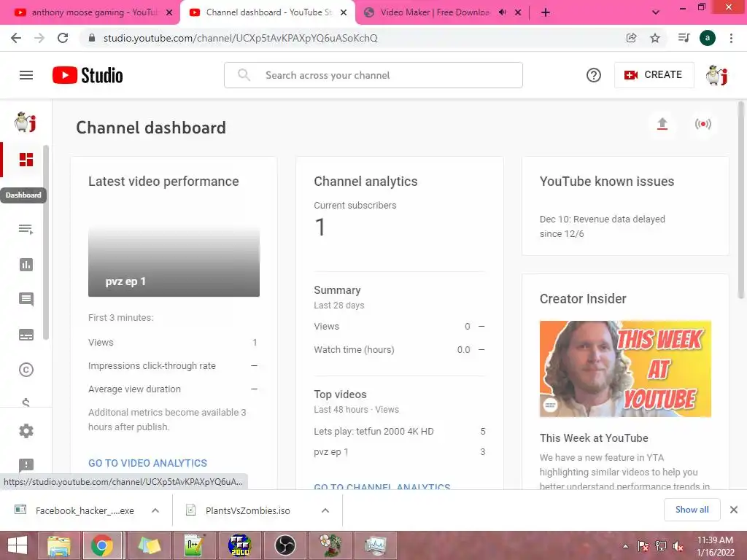Open the Lets play: tetfun 2000 4K HD video

pos(373,432)
